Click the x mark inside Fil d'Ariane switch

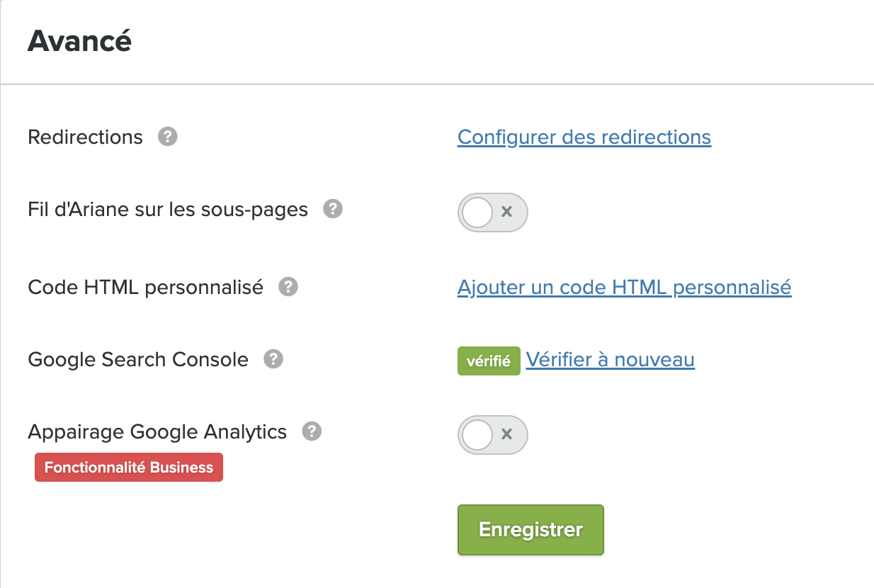[x=506, y=212]
